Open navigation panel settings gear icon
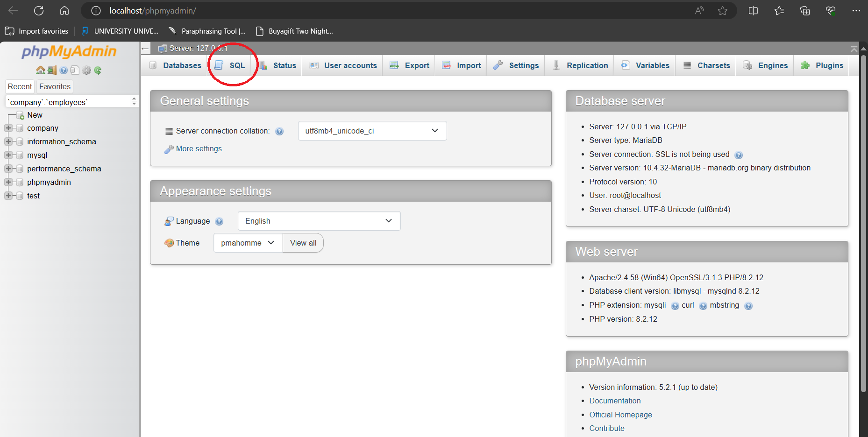The height and width of the screenshot is (437, 868). click(86, 70)
